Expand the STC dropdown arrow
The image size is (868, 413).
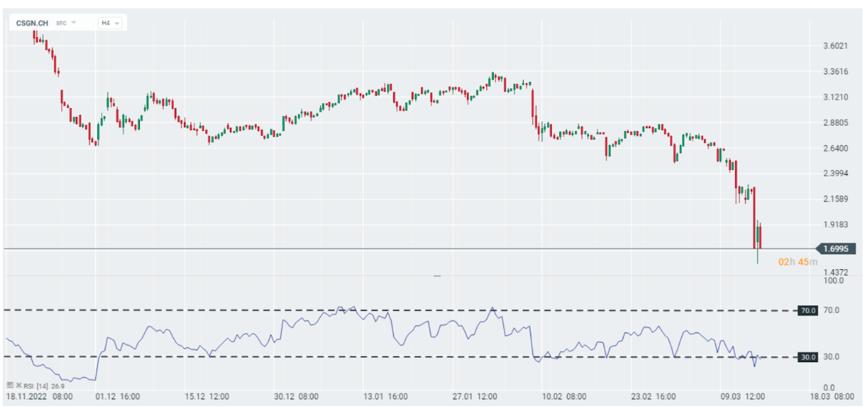74,23
